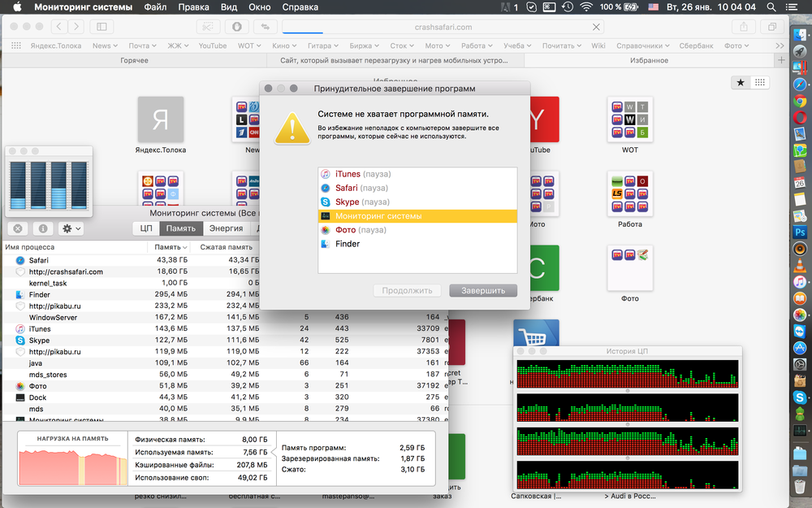Open Time Machine menu bar icon
Viewport: 812px width, 508px height.
point(567,7)
